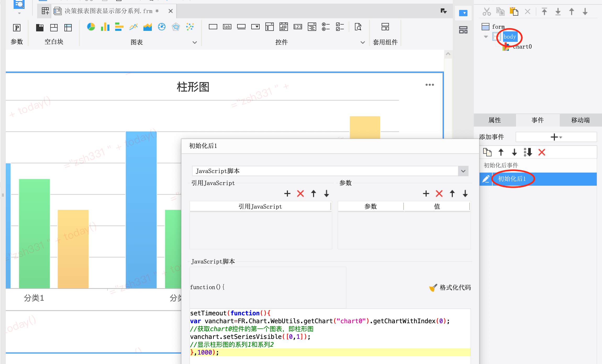
Task: Select the chart0 tree node
Action: [522, 47]
